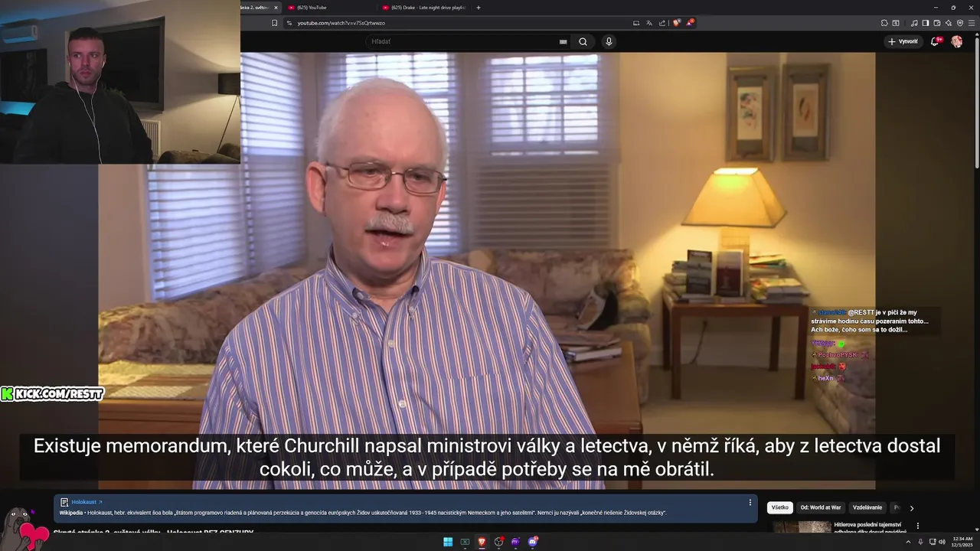Switch to the Drake Late night drive tab

(426, 8)
